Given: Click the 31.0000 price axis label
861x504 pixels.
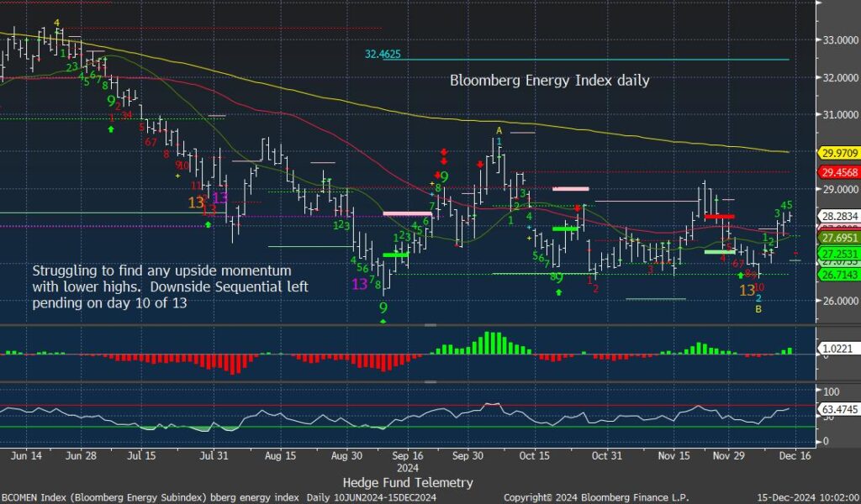Looking at the screenshot, I should pyautogui.click(x=840, y=114).
